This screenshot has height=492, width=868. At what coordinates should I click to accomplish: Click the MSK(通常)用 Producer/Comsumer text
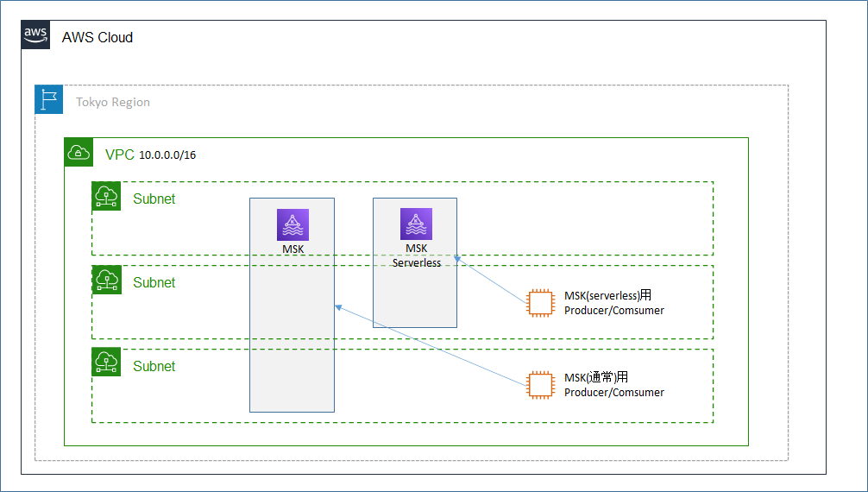614,385
